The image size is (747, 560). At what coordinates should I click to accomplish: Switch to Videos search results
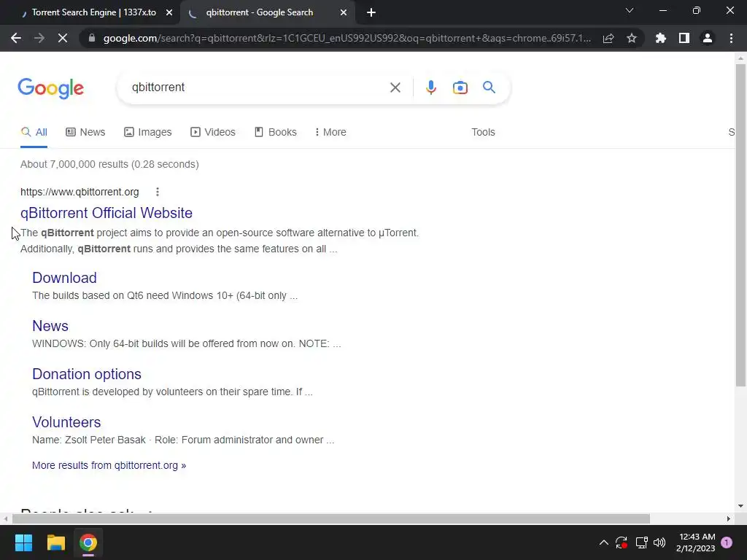pyautogui.click(x=213, y=133)
